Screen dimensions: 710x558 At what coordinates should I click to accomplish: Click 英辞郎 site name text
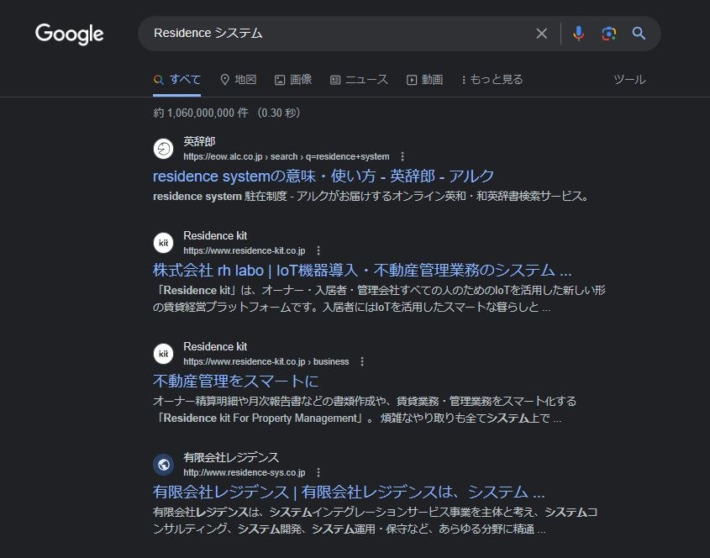click(x=199, y=141)
